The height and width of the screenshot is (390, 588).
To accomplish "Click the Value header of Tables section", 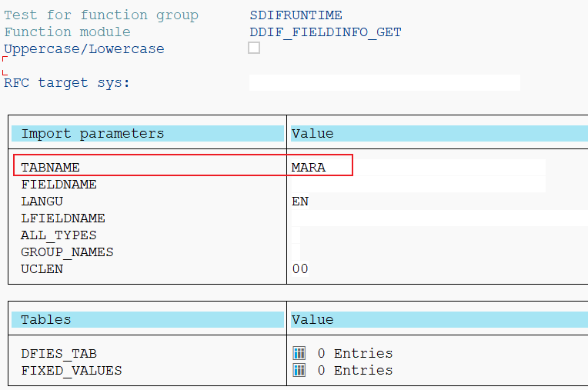I will click(439, 319).
